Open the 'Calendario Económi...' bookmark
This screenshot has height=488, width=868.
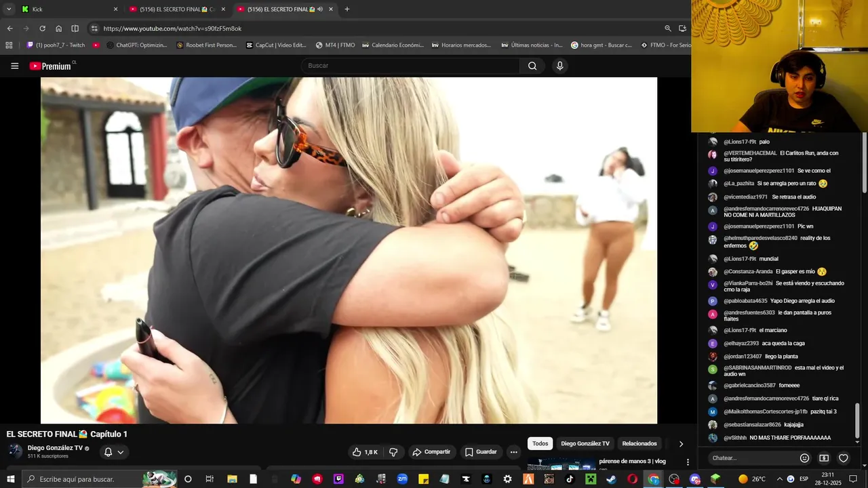coord(393,45)
